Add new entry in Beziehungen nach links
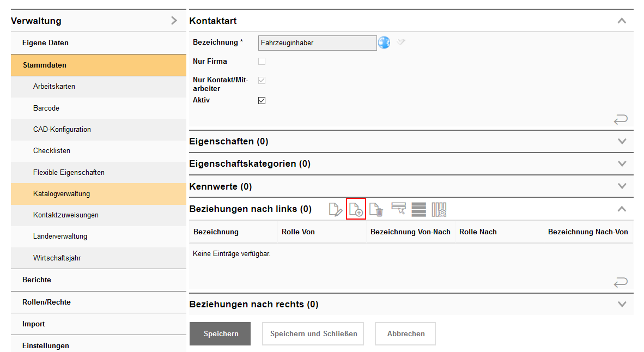The image size is (644, 352). pos(356,209)
